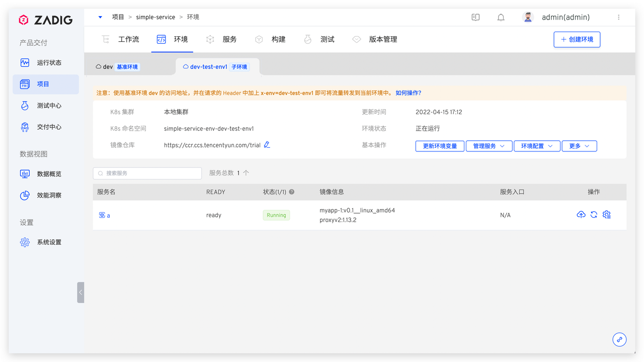Viewport: 644px width, 362px height.
Task: Select the dev 基准环境 tab
Action: [x=117, y=67]
